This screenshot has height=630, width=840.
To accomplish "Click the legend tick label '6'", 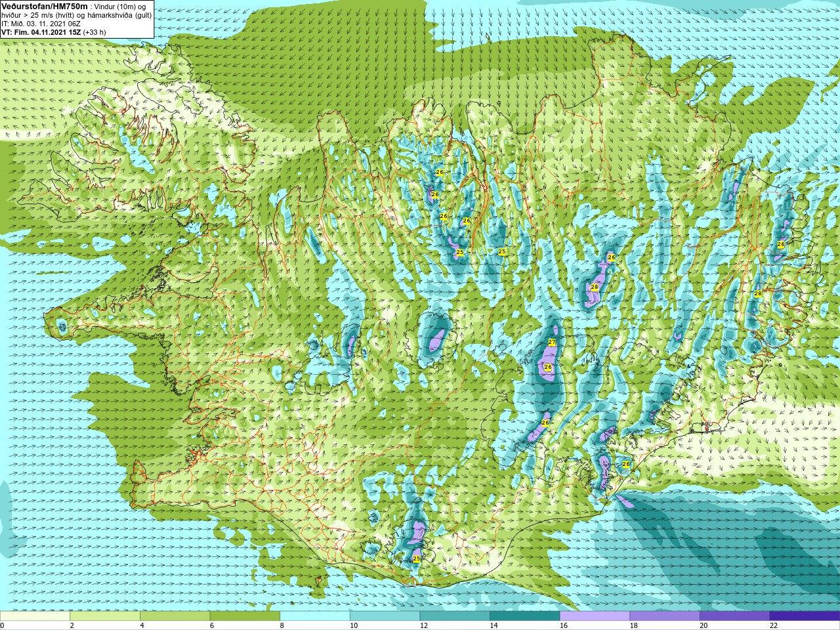I will pos(212,625).
